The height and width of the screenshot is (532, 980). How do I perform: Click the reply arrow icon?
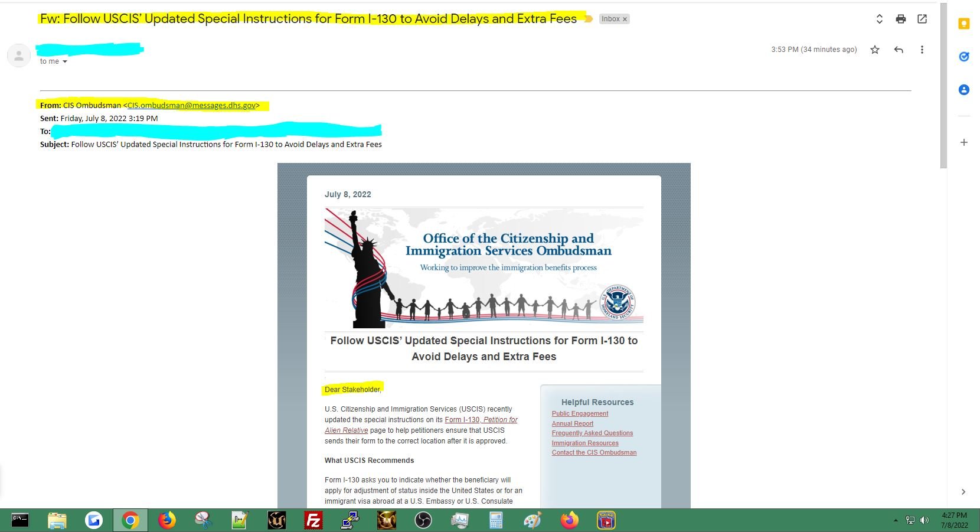point(899,50)
